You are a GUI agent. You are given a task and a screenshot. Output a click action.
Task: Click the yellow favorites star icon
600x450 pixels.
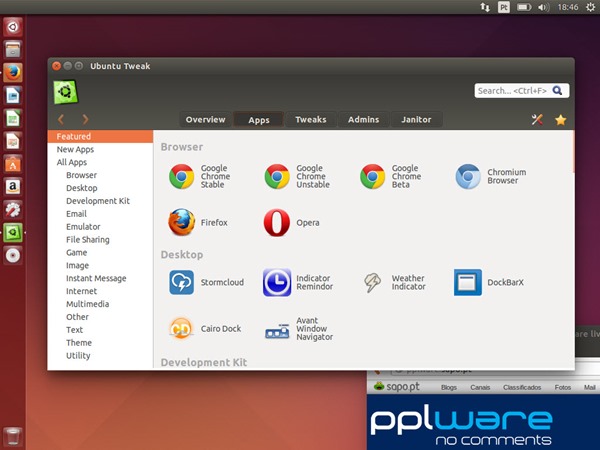(561, 120)
